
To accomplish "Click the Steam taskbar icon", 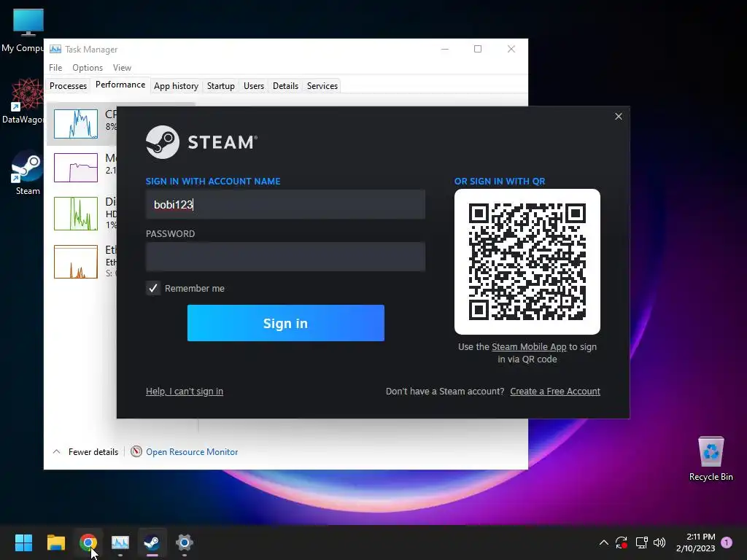I will (152, 542).
